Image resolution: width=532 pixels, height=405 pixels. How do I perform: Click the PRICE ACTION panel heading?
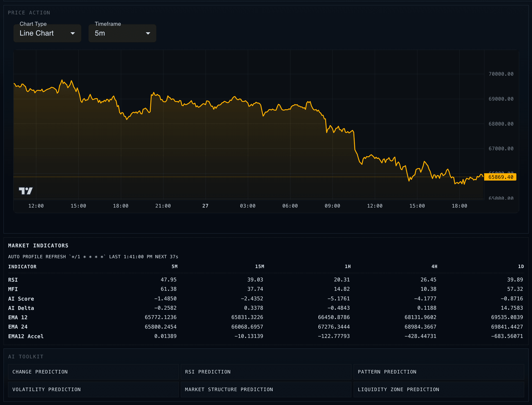pyautogui.click(x=29, y=13)
